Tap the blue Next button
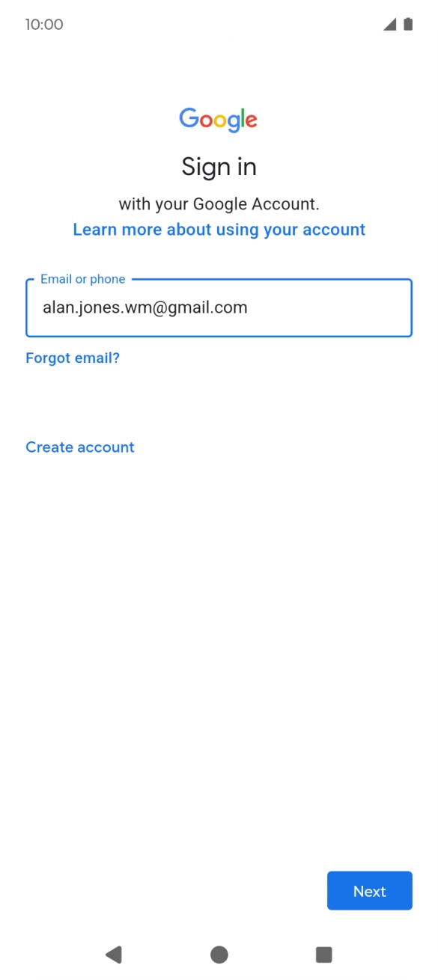Viewport: 438px width, 980px height. coord(370,891)
